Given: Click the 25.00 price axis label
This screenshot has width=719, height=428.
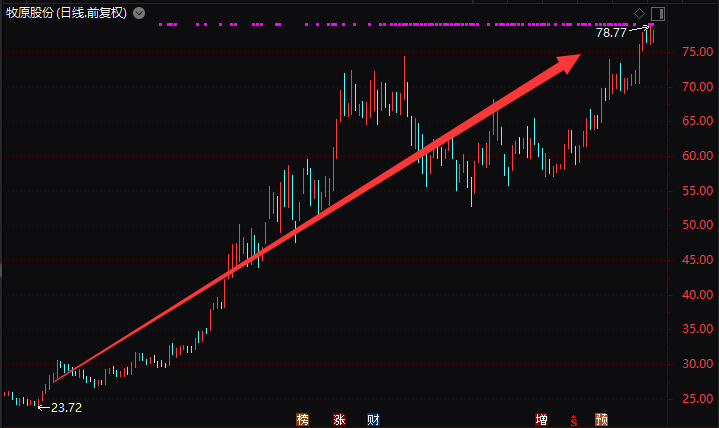Looking at the screenshot, I should click(697, 399).
